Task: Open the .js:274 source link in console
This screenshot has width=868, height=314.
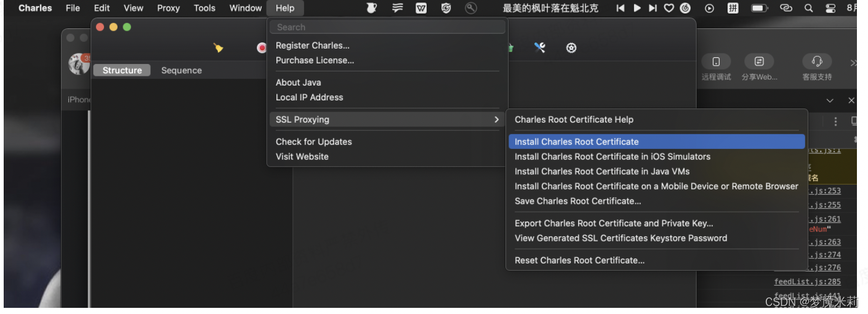Action: coord(824,255)
